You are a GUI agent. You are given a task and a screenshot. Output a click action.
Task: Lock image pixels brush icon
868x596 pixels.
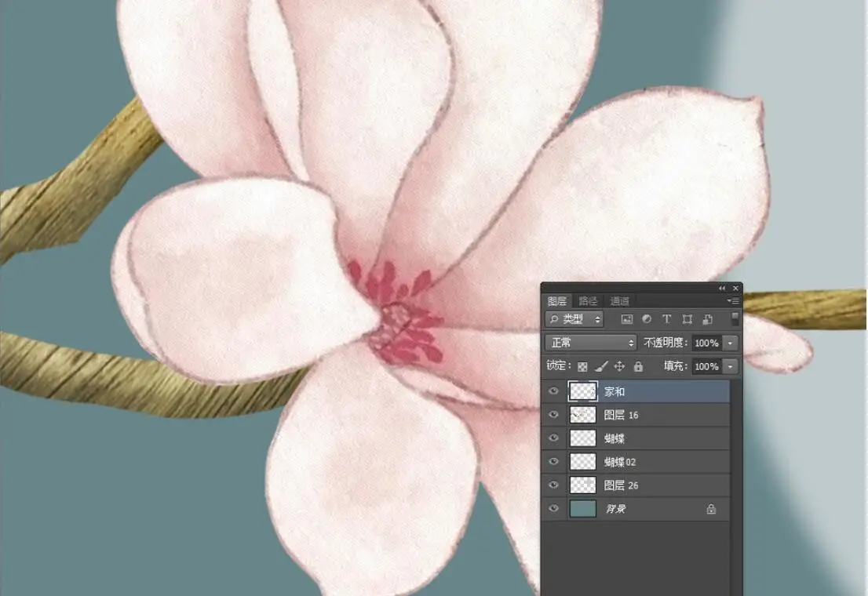tap(601, 366)
